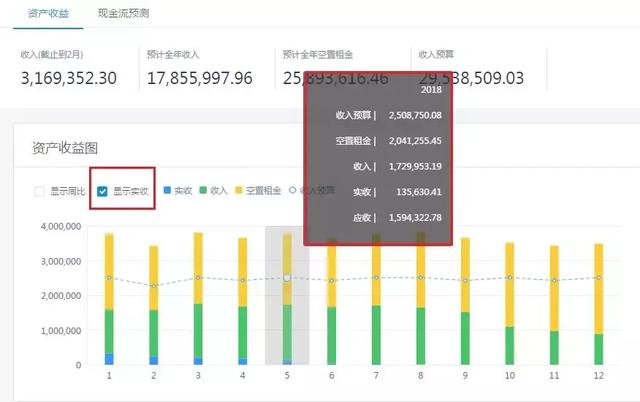640x402 pixels.
Task: Open the 现金流预测 tab
Action: point(126,13)
